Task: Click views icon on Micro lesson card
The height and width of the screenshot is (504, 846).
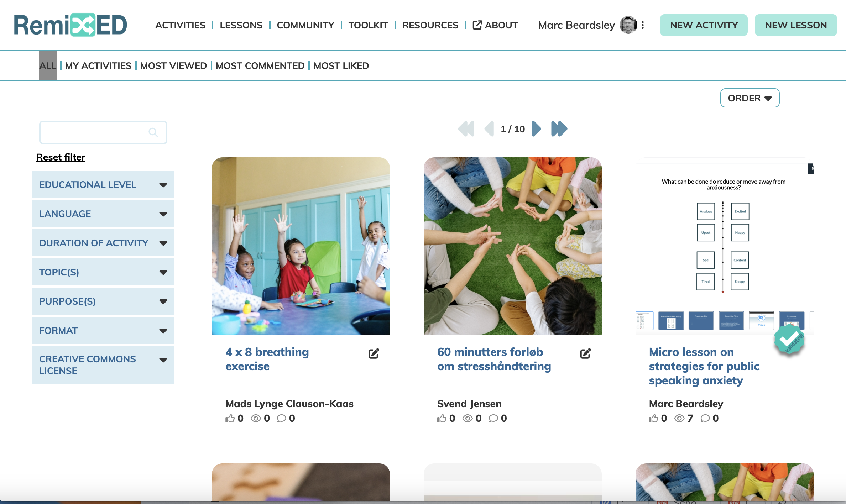Action: coord(679,418)
